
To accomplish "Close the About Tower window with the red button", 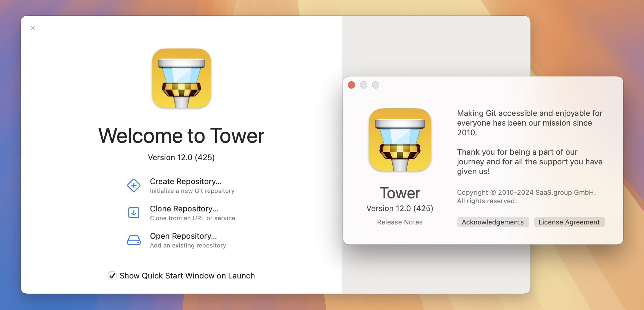I will coord(351,85).
